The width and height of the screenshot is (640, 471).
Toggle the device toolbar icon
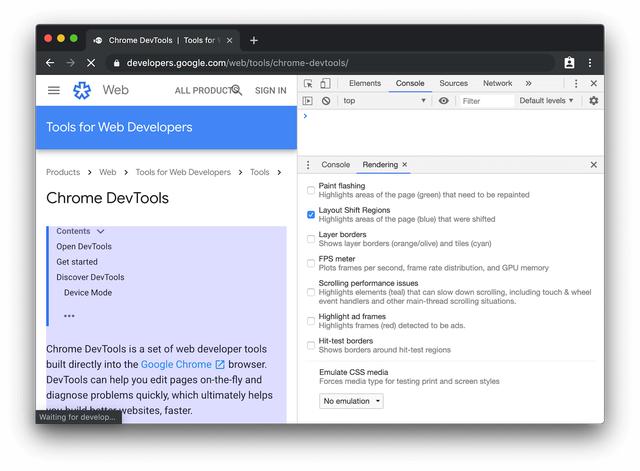point(325,84)
